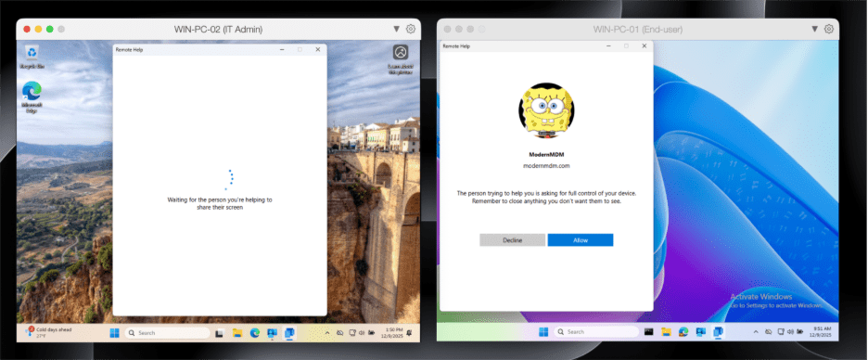
Task: Decline the full control request
Action: [x=512, y=240]
